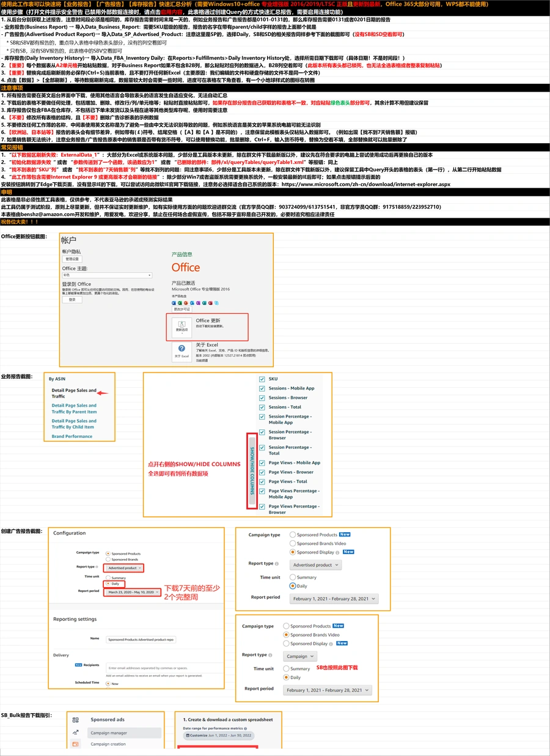The width and height of the screenshot is (550, 756).
Task: Click the 登录 sign-in button
Action: [x=71, y=300]
